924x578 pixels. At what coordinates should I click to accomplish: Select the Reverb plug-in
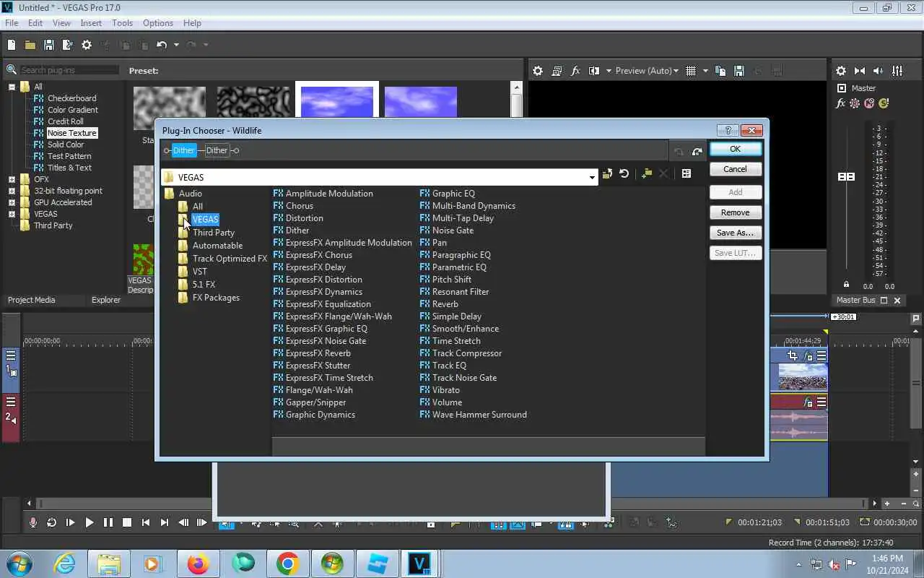click(445, 304)
